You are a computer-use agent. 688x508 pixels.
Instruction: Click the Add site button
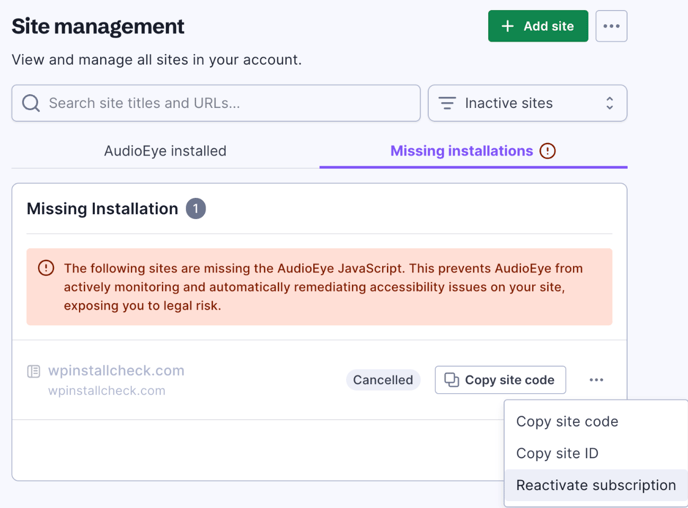(x=538, y=26)
